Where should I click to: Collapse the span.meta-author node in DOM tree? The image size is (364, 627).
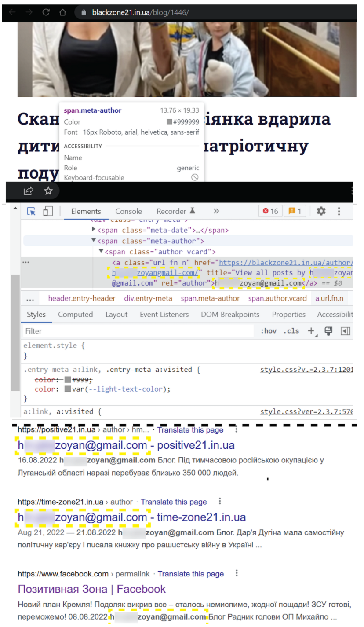(94, 241)
